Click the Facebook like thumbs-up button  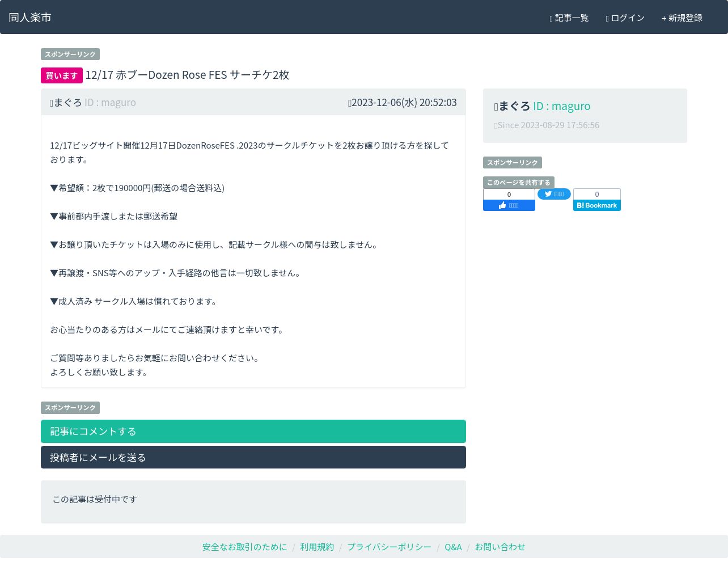pyautogui.click(x=509, y=205)
